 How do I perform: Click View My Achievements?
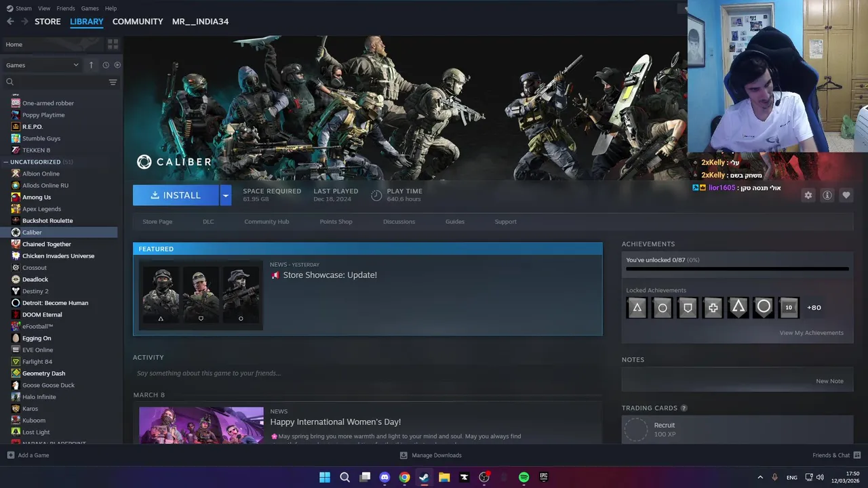click(x=811, y=333)
